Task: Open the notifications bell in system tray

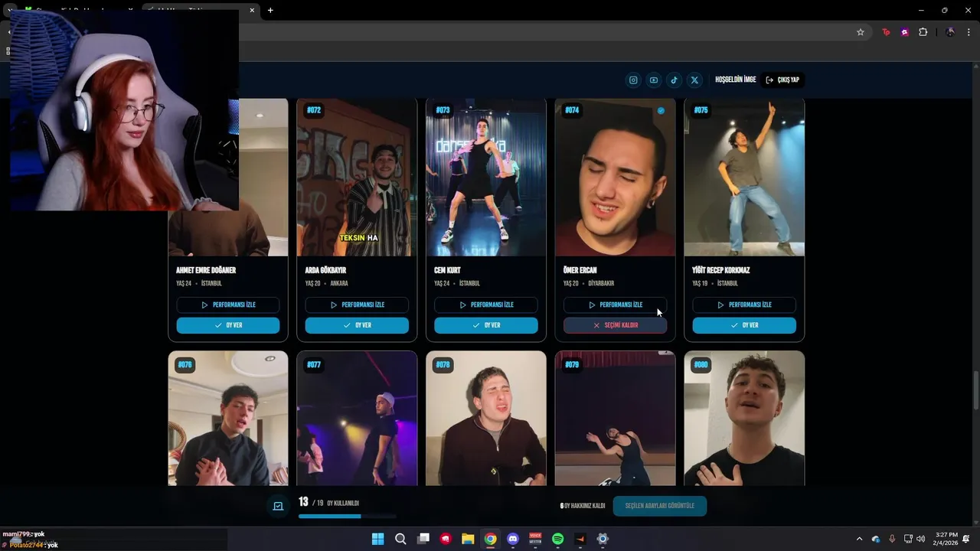Action: [966, 539]
